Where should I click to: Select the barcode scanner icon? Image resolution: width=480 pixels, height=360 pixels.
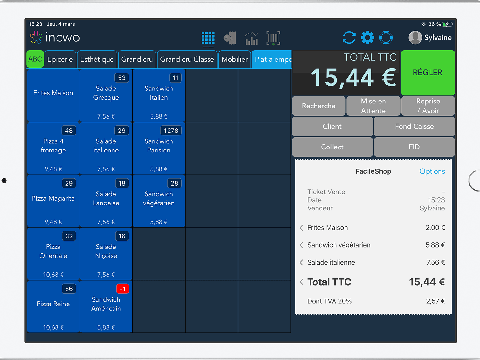pos(273,38)
